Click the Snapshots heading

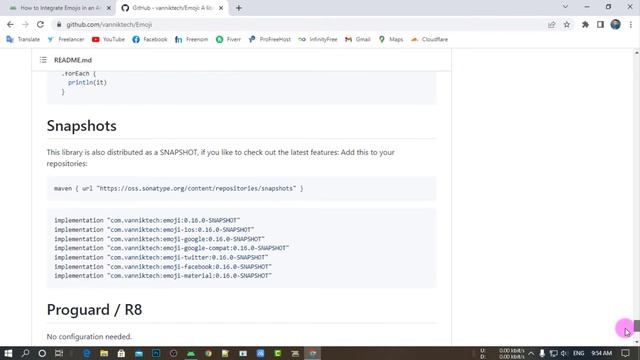[82, 126]
